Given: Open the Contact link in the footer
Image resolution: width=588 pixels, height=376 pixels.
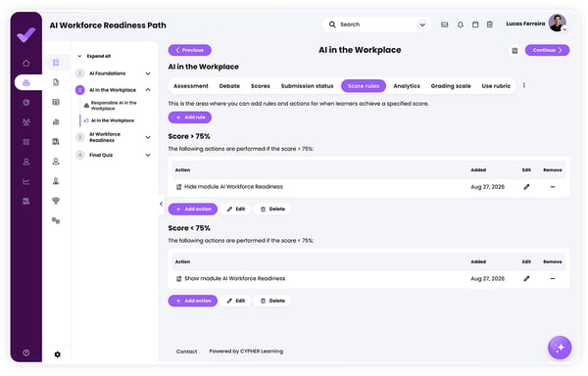Looking at the screenshot, I should point(186,352).
